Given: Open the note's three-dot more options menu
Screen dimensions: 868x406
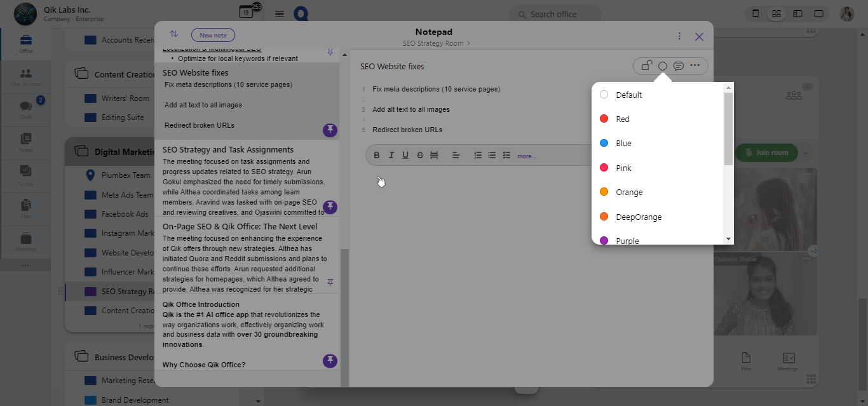Looking at the screenshot, I should [x=695, y=65].
